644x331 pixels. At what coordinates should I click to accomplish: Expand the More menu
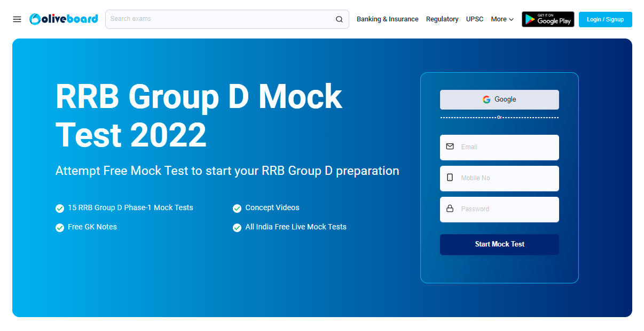tap(502, 19)
